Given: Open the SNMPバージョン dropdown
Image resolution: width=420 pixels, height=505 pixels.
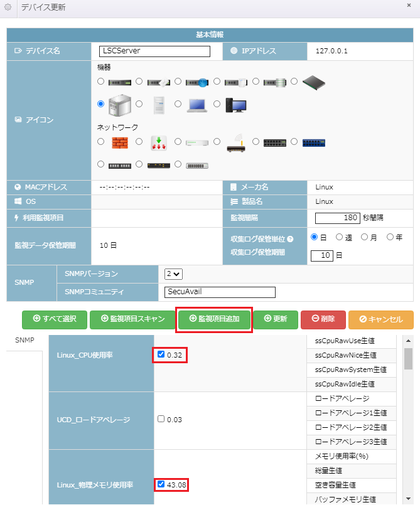Looking at the screenshot, I should pyautogui.click(x=173, y=274).
